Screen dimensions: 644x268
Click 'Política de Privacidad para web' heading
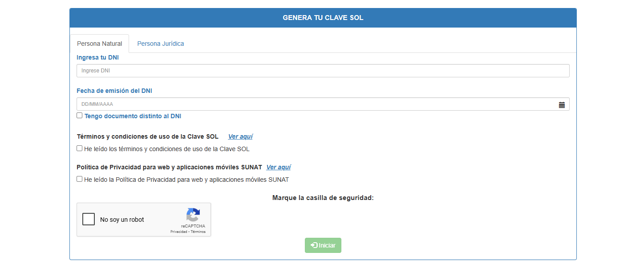[169, 167]
